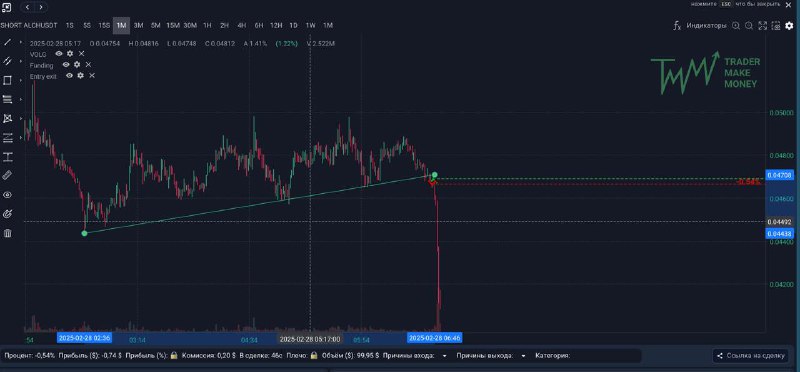Select the trend line drawing tool
800x372 pixels.
(8, 42)
